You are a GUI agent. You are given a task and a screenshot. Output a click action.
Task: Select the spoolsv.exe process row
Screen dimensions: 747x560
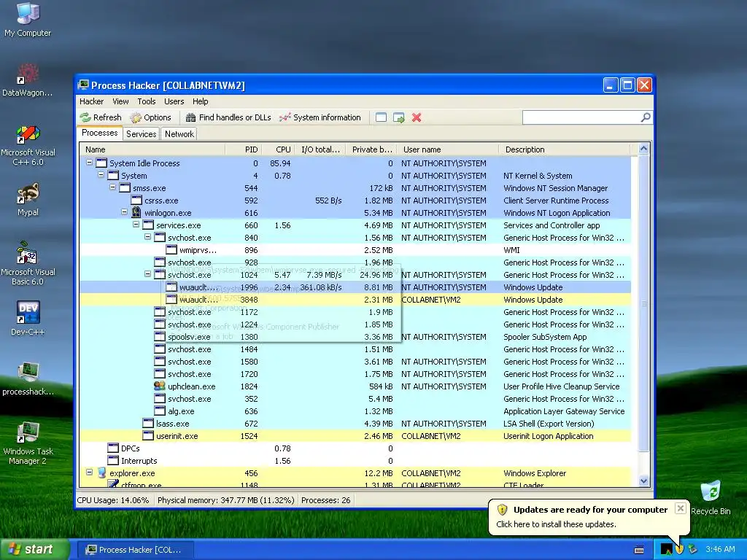tap(355, 337)
